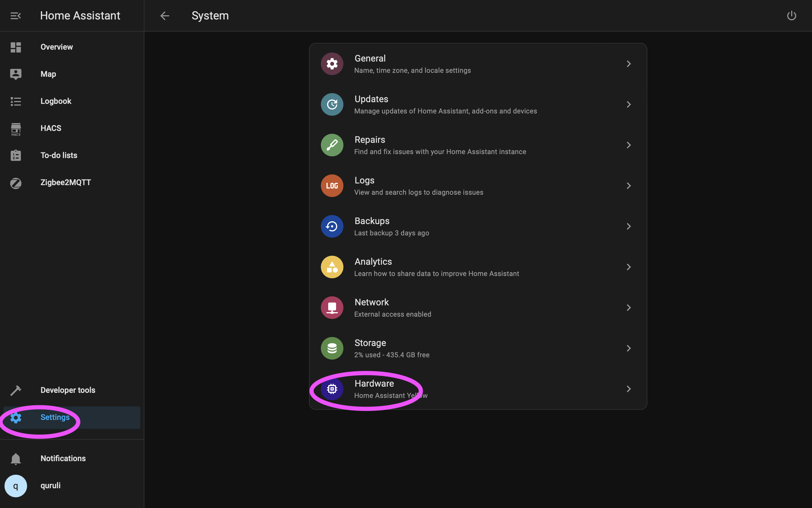The height and width of the screenshot is (508, 812).
Task: Click 'External access enabled' text
Action: (x=392, y=314)
